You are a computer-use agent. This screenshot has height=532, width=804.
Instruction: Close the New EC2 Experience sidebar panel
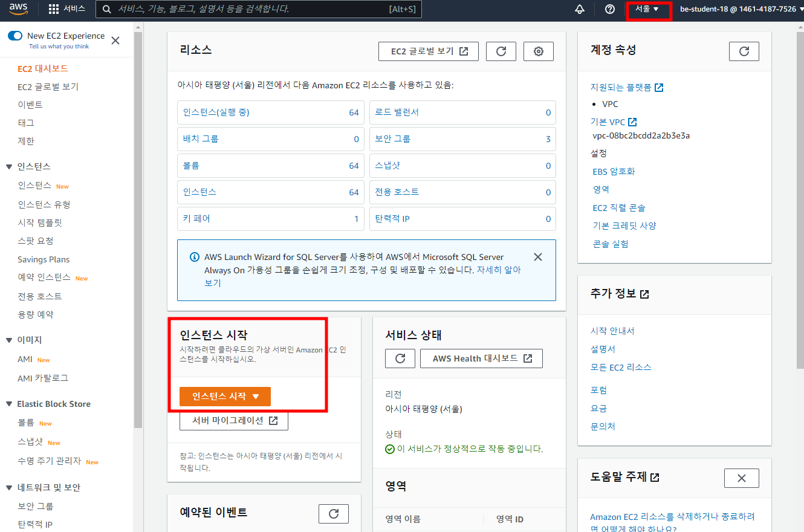[115, 41]
